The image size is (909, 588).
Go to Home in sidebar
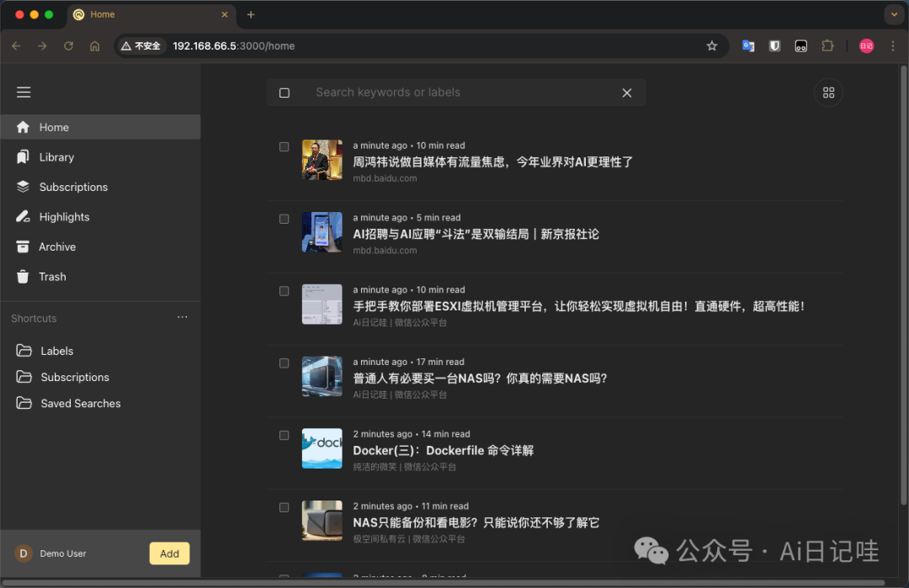click(x=100, y=127)
